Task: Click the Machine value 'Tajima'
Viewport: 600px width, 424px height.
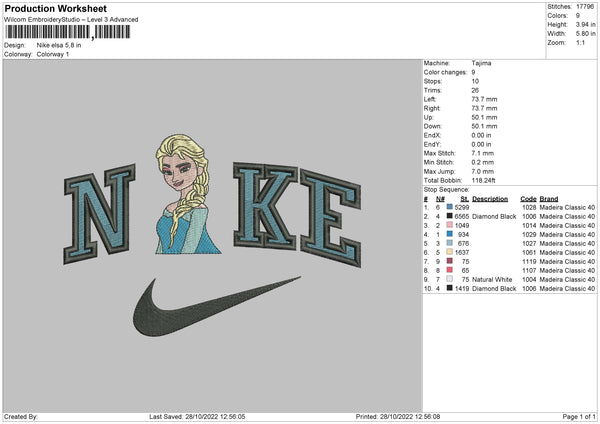Action: (481, 63)
